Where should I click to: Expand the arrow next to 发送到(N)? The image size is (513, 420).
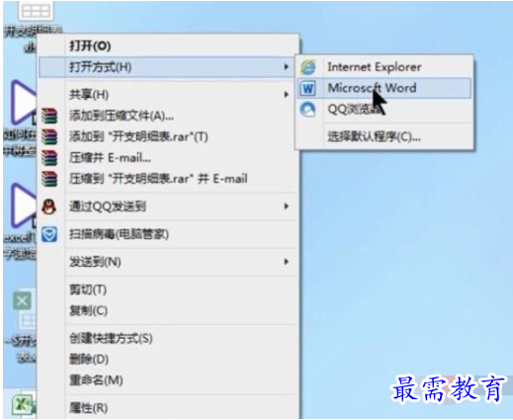click(286, 262)
